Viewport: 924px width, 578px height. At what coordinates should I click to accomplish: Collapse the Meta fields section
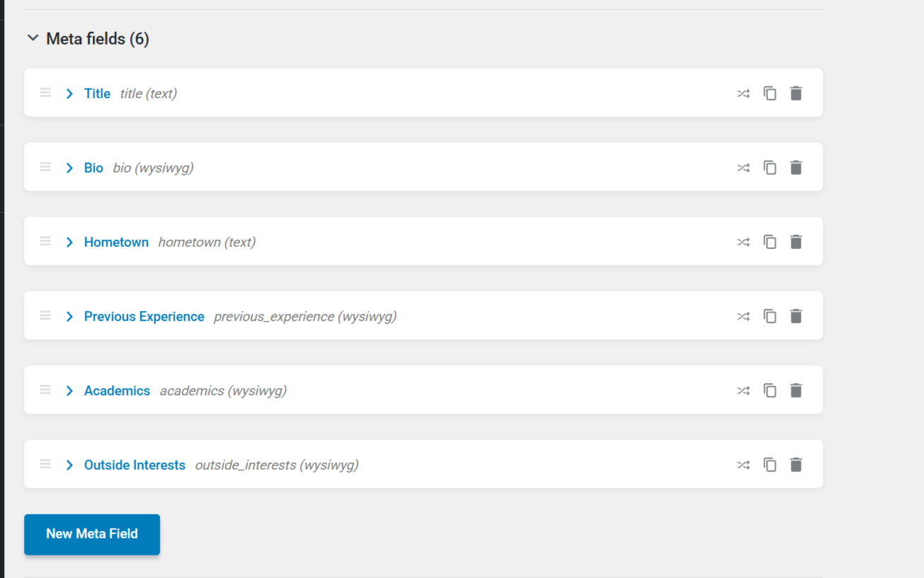(x=33, y=38)
